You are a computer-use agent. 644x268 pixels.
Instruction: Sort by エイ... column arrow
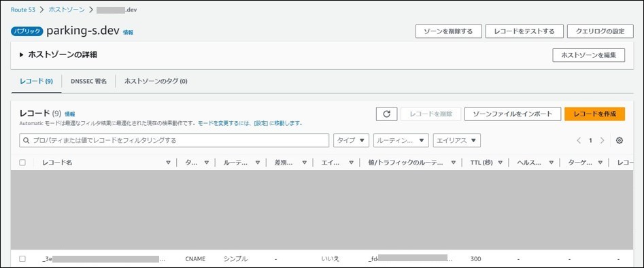pos(351,163)
